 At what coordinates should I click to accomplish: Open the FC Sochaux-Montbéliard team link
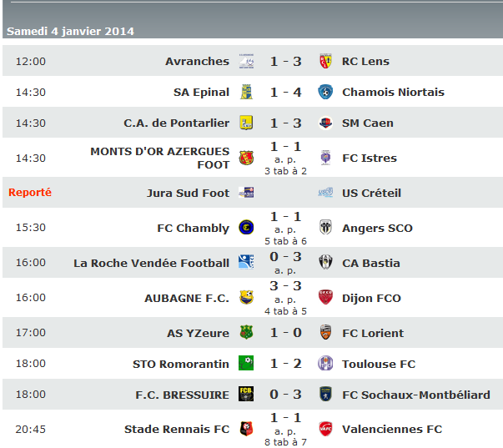click(416, 395)
